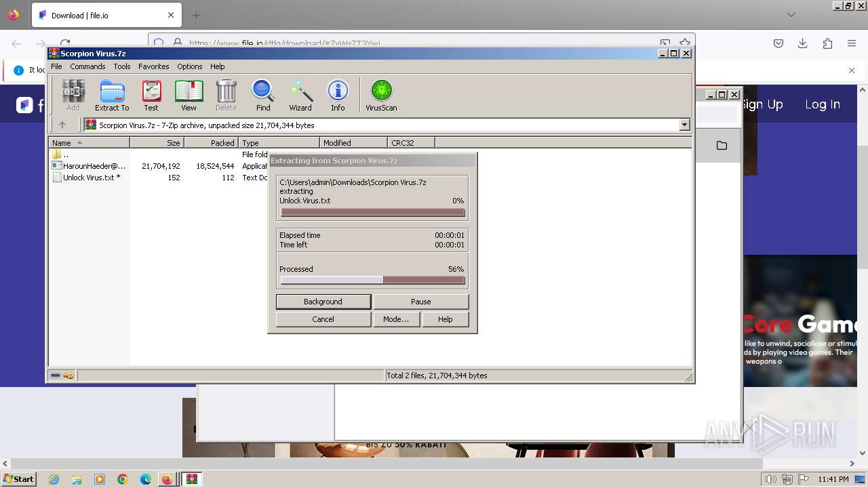
Task: Pause the extraction
Action: (420, 302)
